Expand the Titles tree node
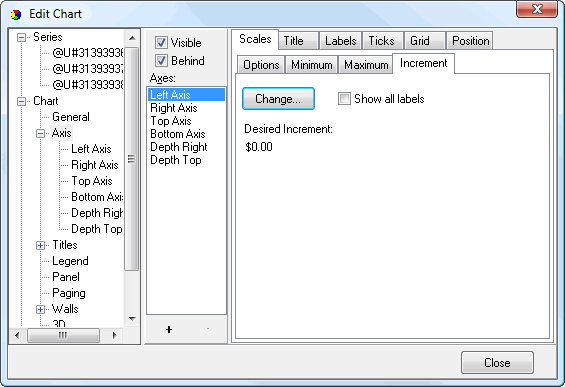Viewport: 565px width, 387px height. coord(40,245)
